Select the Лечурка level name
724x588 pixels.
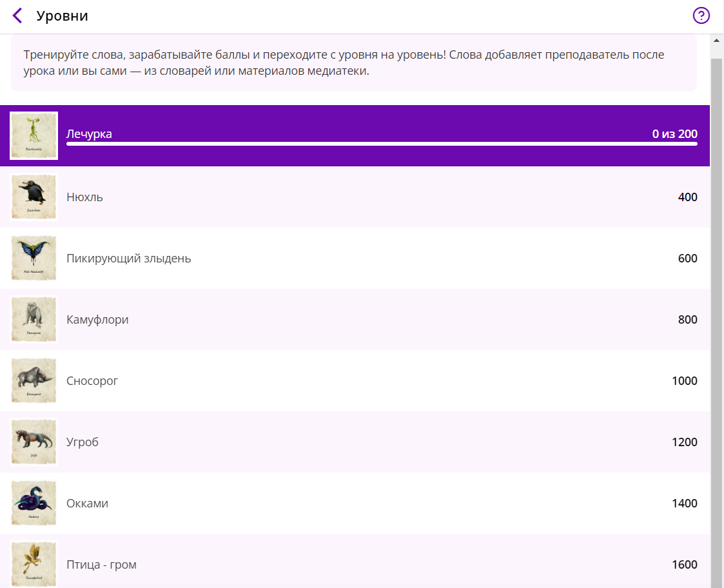[89, 134]
